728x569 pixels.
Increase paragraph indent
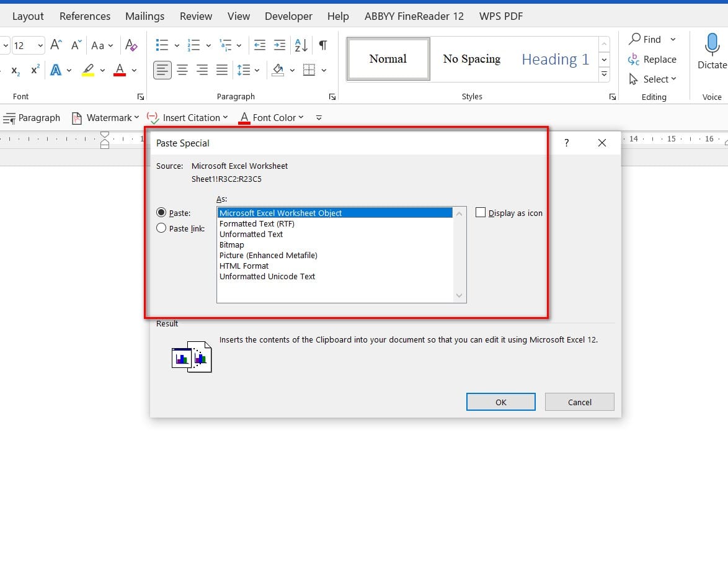pos(280,45)
